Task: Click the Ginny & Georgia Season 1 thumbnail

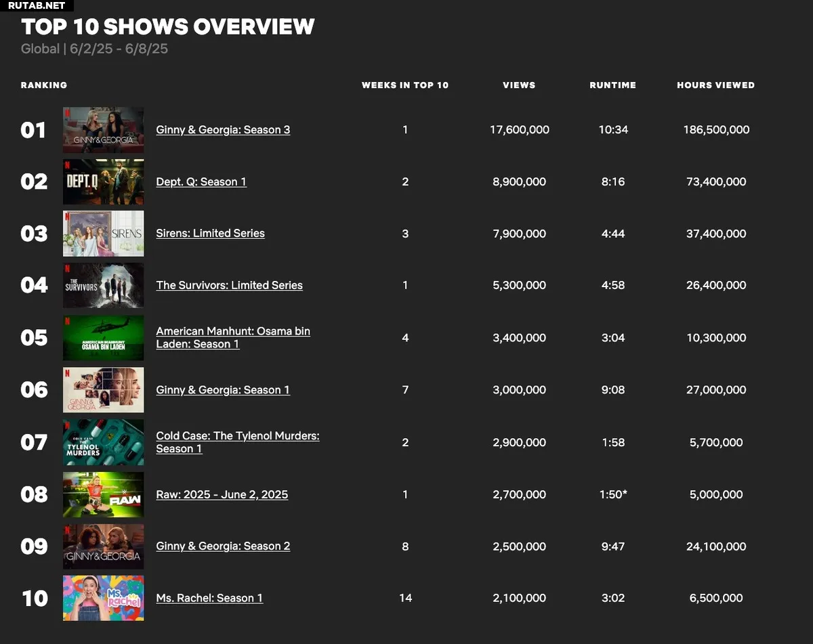Action: coord(103,389)
